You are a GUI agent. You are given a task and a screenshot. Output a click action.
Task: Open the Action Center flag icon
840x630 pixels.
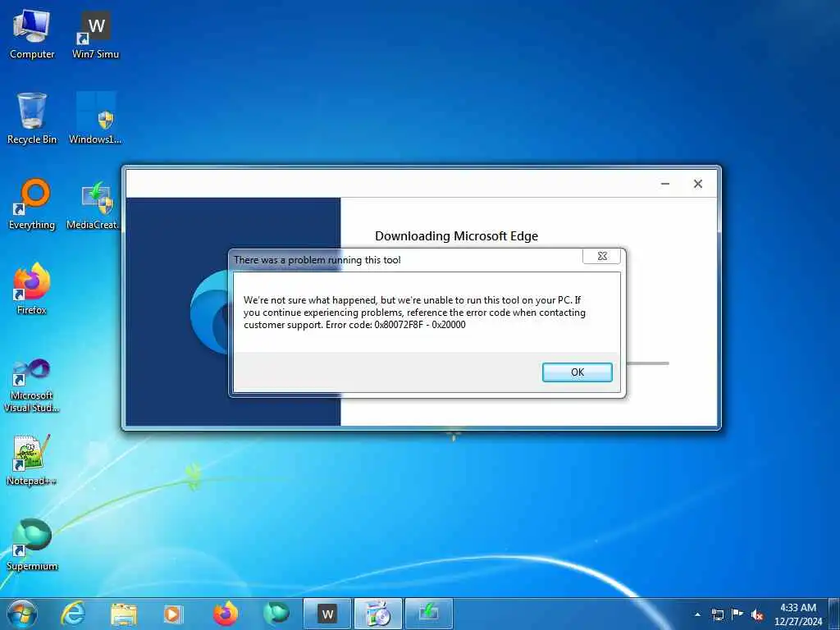click(737, 614)
